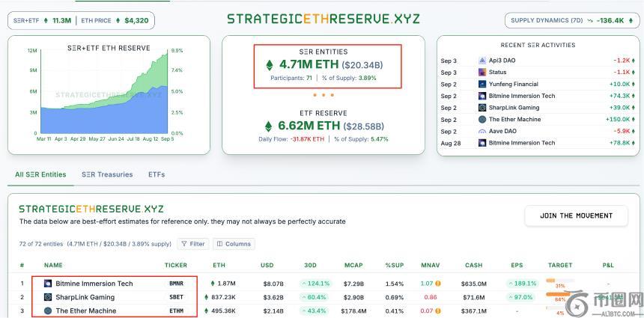Click the Aave DAO logo icon
Screen dimensions: 644x318
click(x=482, y=131)
